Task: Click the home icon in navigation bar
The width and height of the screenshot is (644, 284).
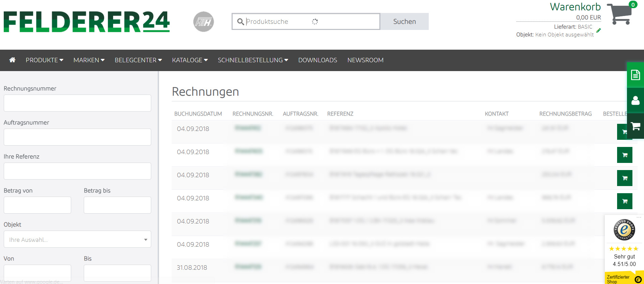Action: pyautogui.click(x=12, y=60)
